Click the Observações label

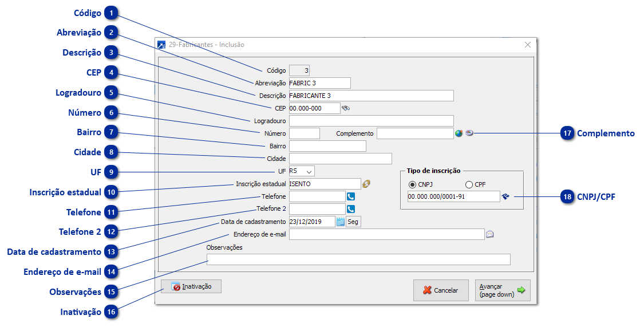point(224,247)
